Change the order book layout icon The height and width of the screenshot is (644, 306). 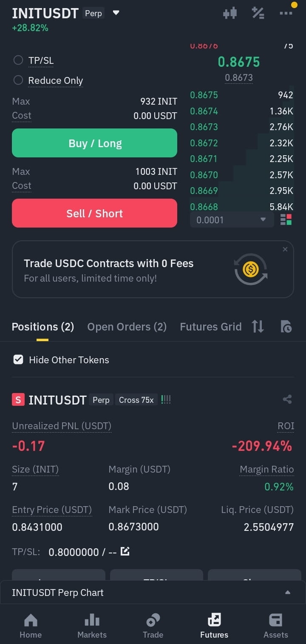point(286,220)
